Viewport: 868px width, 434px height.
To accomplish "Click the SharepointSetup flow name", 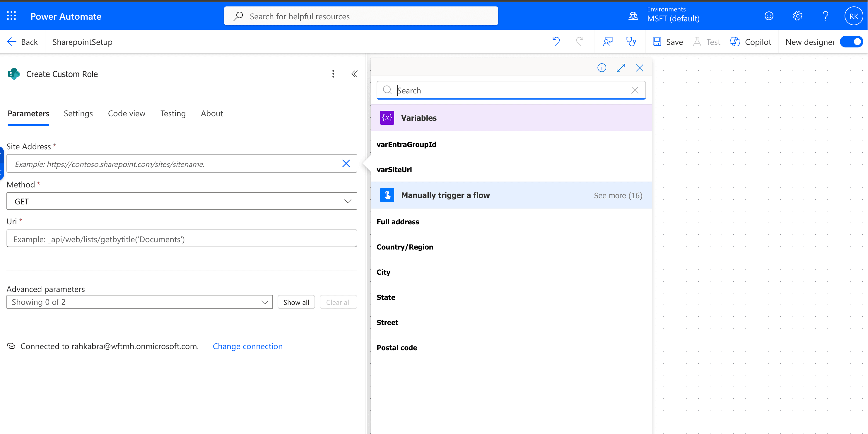I will pyautogui.click(x=82, y=42).
